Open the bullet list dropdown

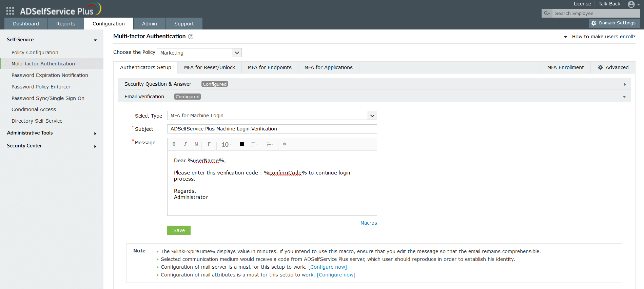pos(270,144)
